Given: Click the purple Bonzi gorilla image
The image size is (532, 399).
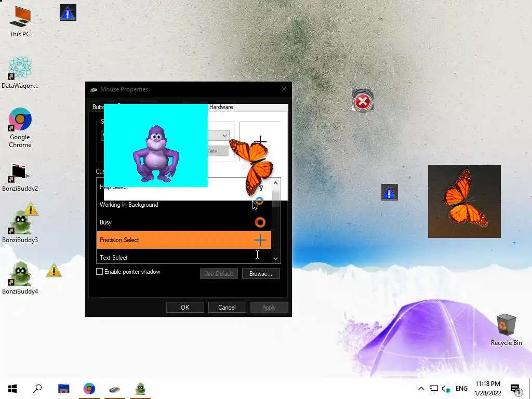Looking at the screenshot, I should (x=156, y=153).
